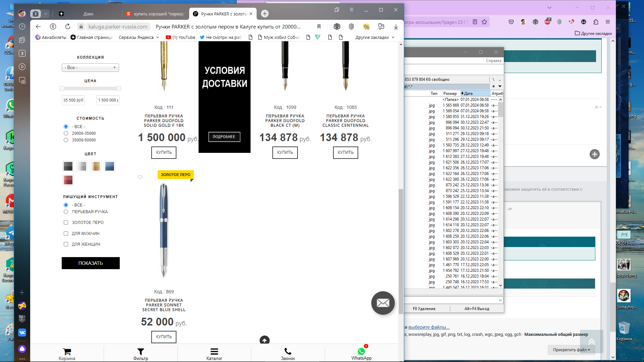The width and height of the screenshot is (644, 362).
Task: Open Firefox tab list chevron
Action: coord(549,7)
